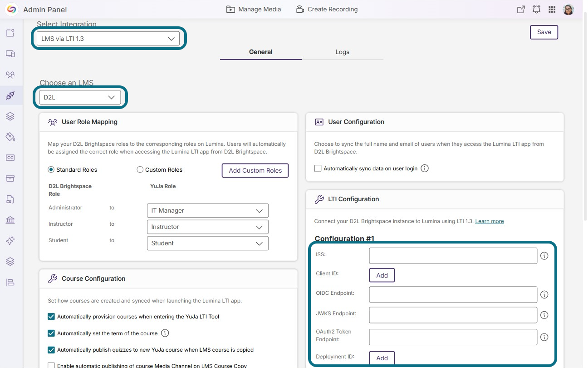Click the layout panels sidebar icon
The width and height of the screenshot is (588, 368).
coord(10,282)
